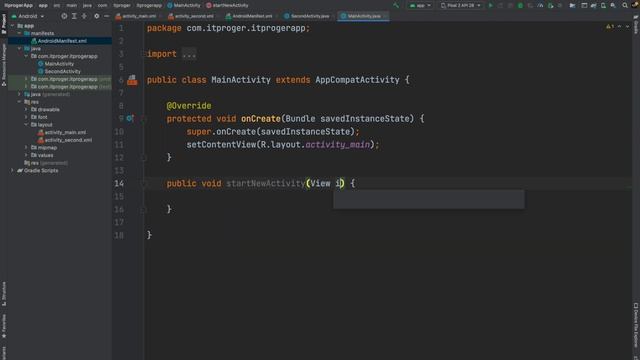Click the warning indicator in editor corner
Screen dimensions: 640x360
[610, 27]
